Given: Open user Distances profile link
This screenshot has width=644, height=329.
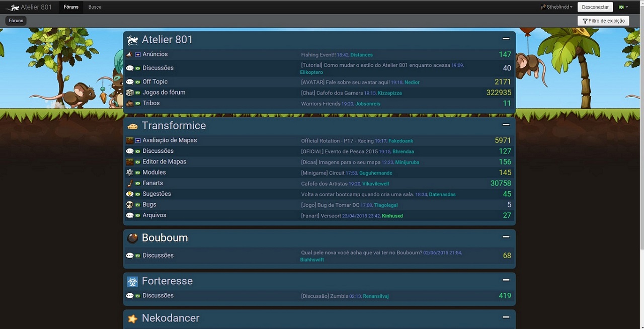Looking at the screenshot, I should (361, 55).
